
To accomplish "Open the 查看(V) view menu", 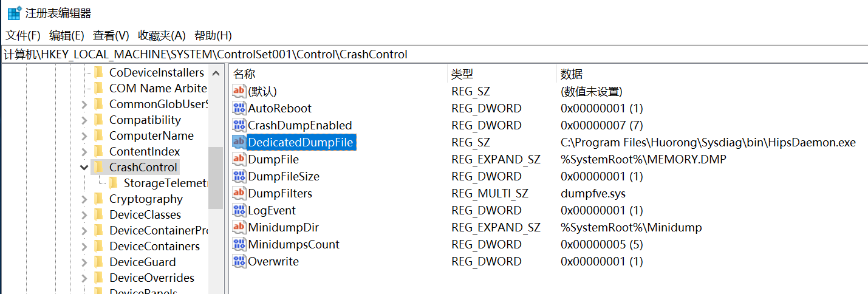I will click(x=111, y=35).
